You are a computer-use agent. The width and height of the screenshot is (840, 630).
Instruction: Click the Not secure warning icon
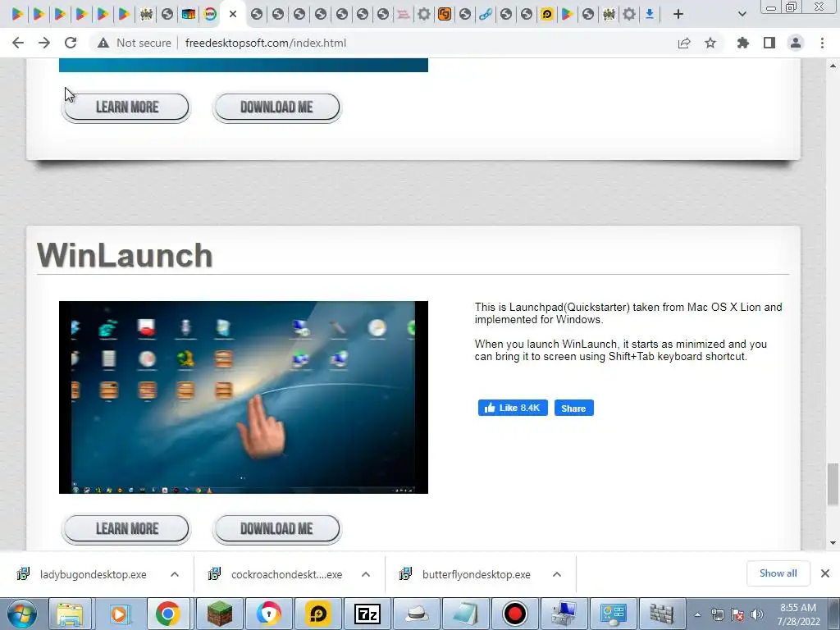tap(103, 43)
